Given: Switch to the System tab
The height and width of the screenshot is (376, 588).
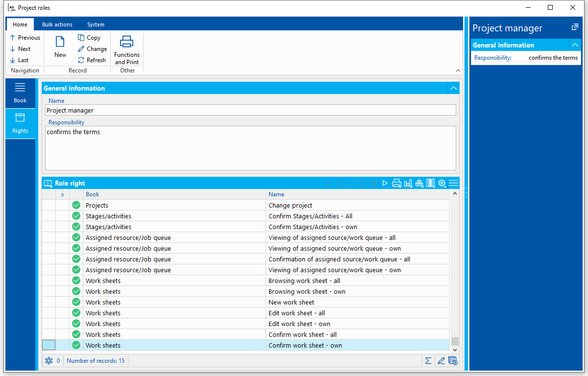Looking at the screenshot, I should coord(96,24).
